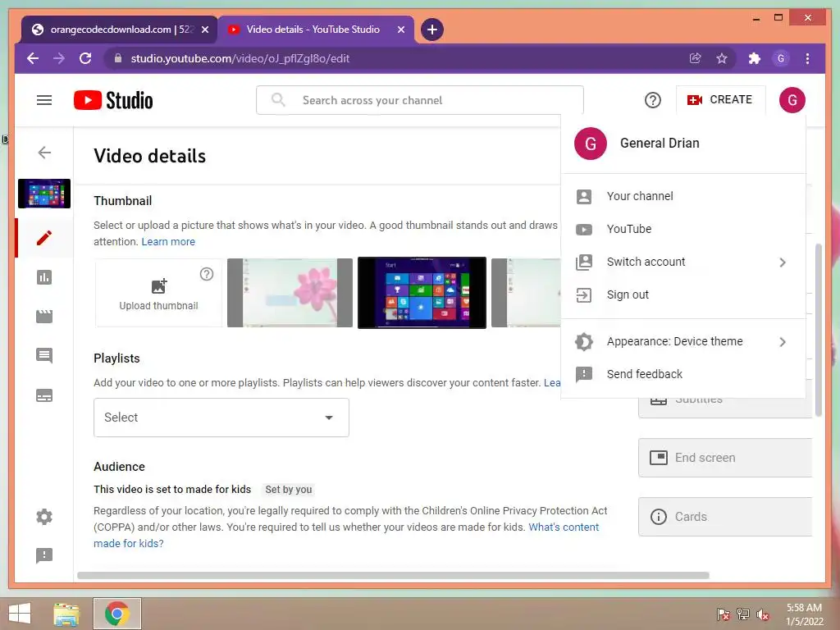The width and height of the screenshot is (840, 630).
Task: Go back with the sidebar arrow
Action: click(44, 152)
